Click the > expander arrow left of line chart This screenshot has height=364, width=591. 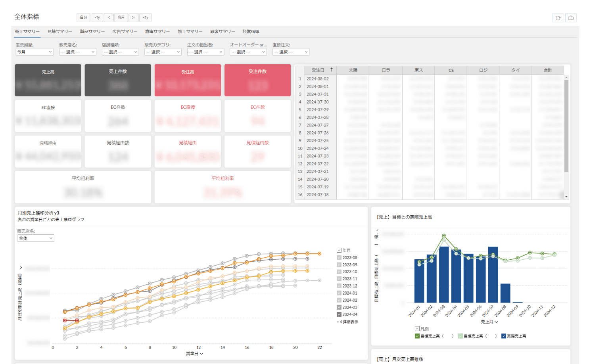[x=21, y=268]
